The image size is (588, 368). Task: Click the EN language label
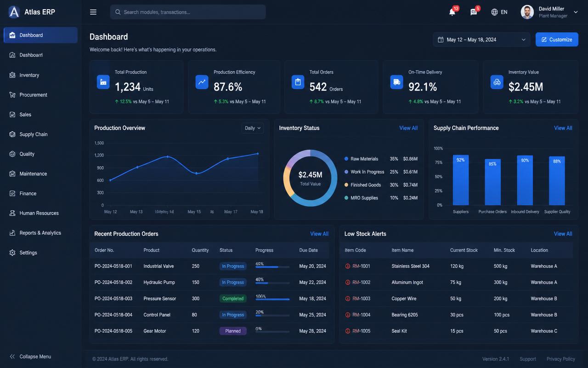[504, 12]
